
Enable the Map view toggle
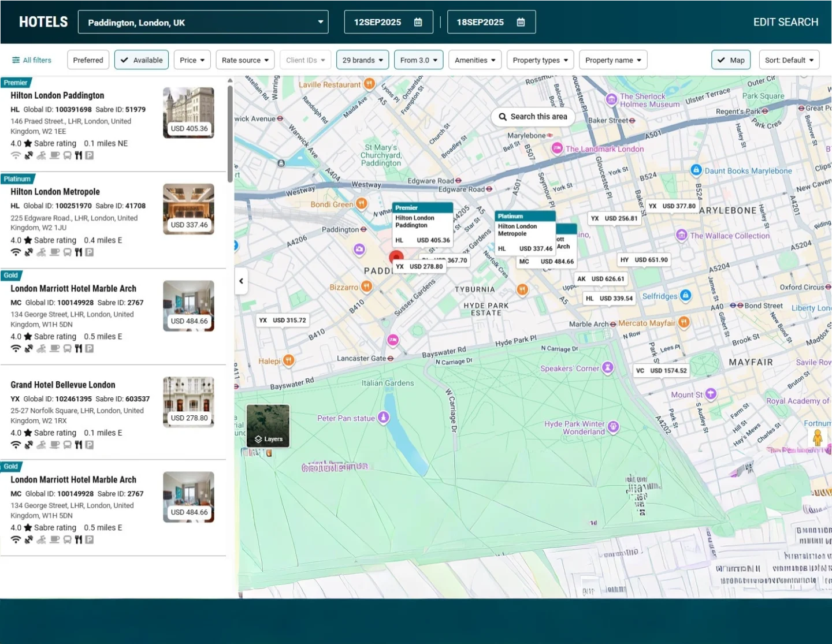tap(730, 59)
